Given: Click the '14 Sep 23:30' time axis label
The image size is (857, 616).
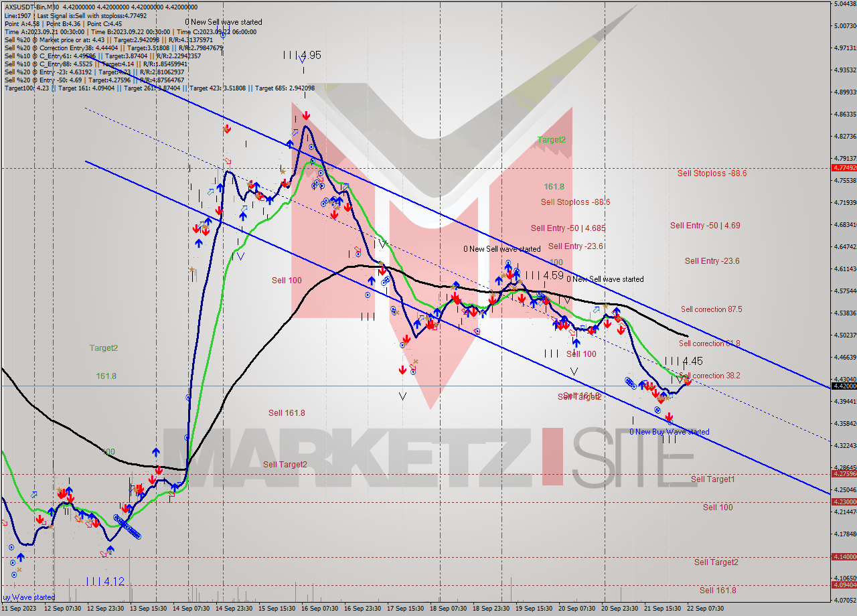Looking at the screenshot, I should click(x=235, y=609).
